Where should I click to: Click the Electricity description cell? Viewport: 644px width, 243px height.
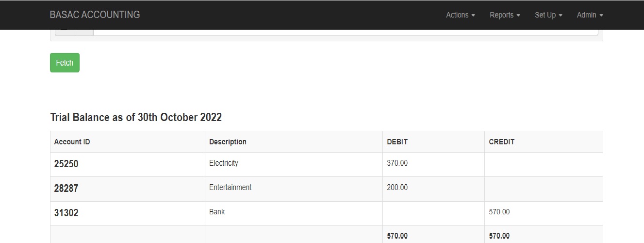pos(224,163)
